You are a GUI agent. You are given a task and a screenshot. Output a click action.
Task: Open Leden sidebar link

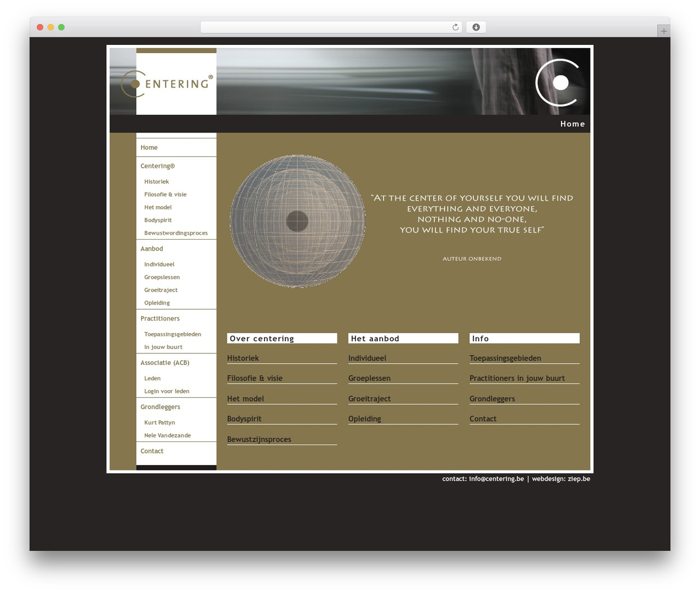[x=152, y=379]
